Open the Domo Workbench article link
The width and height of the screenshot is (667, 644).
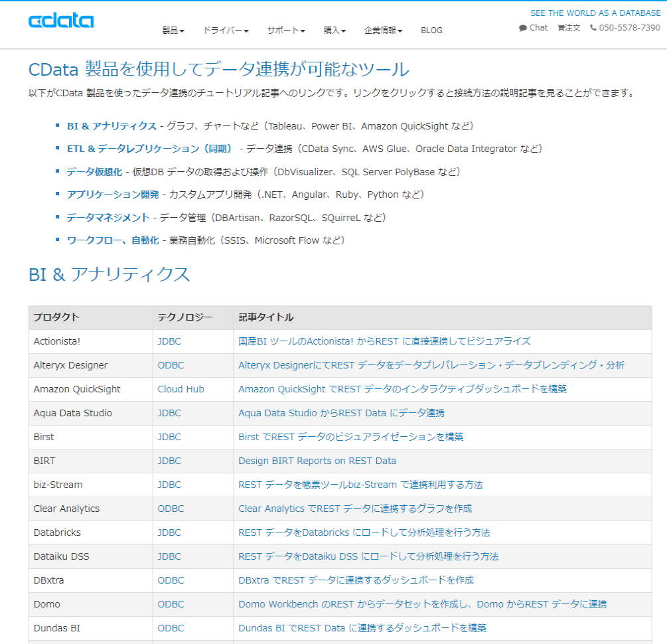[x=422, y=604]
